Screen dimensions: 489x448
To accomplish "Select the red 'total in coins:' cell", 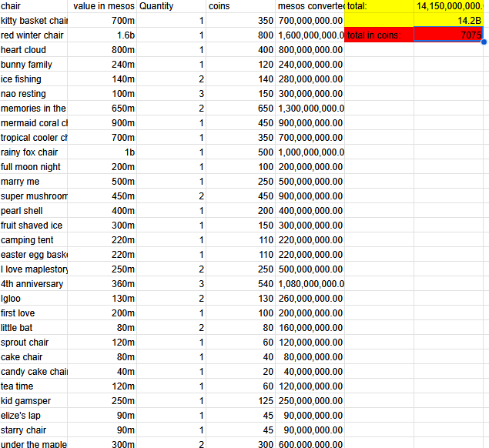I will coord(379,35).
